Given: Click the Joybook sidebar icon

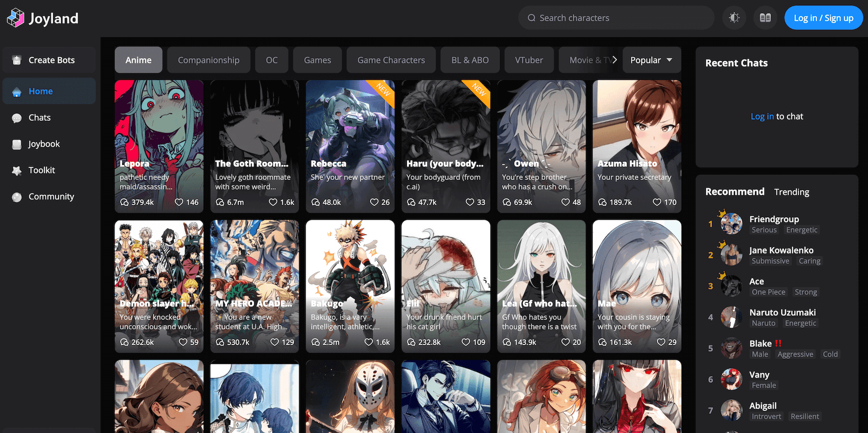Looking at the screenshot, I should point(17,144).
